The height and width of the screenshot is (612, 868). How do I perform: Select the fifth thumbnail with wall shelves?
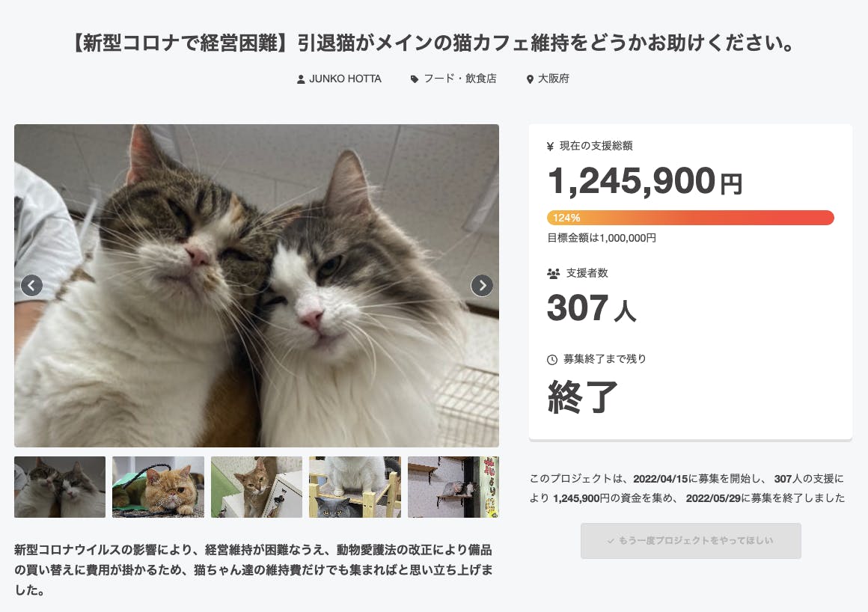[453, 487]
